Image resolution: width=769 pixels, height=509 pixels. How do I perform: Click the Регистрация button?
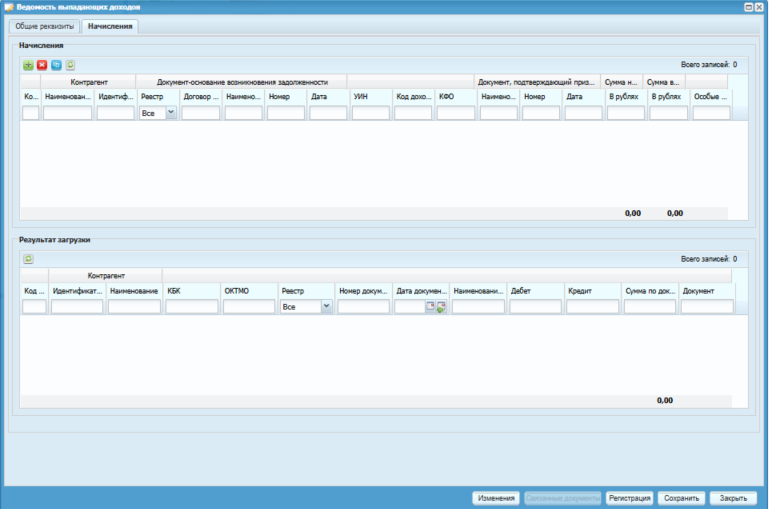630,497
